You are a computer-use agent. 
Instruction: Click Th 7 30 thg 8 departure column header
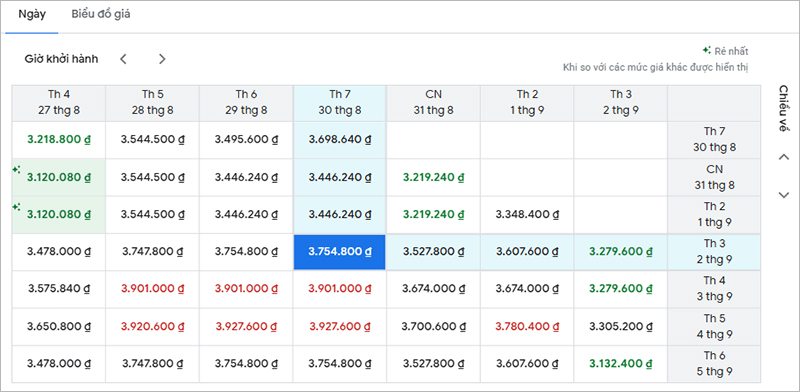339,103
